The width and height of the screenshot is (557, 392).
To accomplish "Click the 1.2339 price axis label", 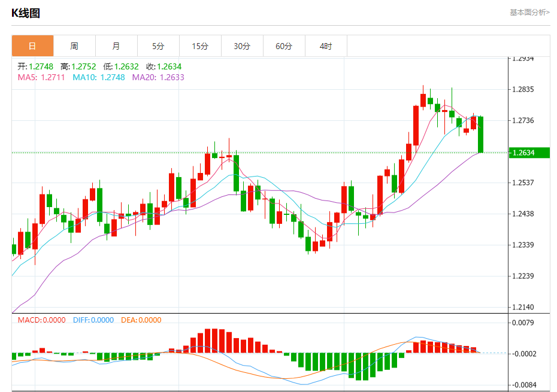I will pyautogui.click(x=523, y=245).
